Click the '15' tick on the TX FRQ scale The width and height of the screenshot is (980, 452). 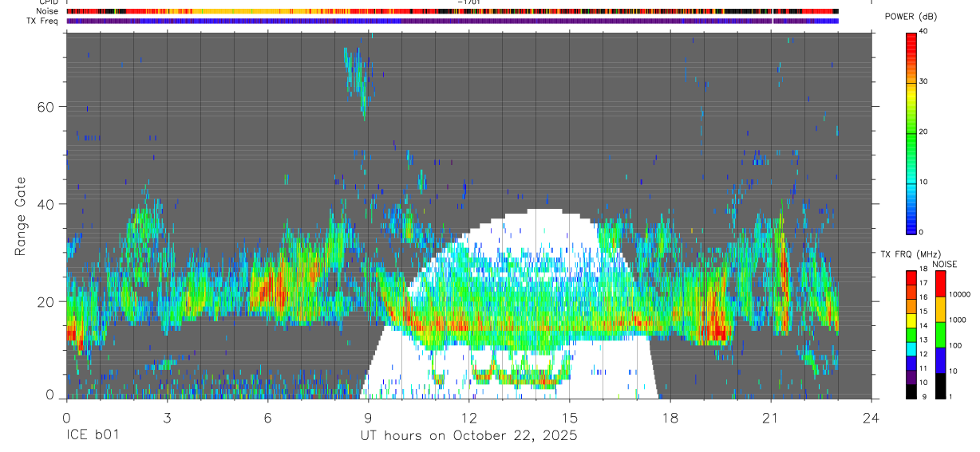click(x=923, y=312)
